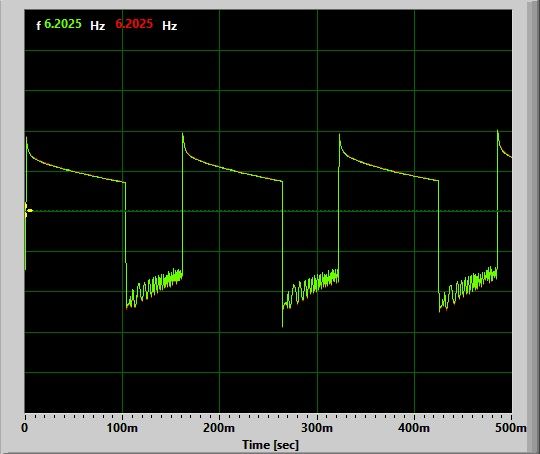Click the noisy ripple segment before the 500m mark
The height and width of the screenshot is (454, 540).
(x=468, y=289)
